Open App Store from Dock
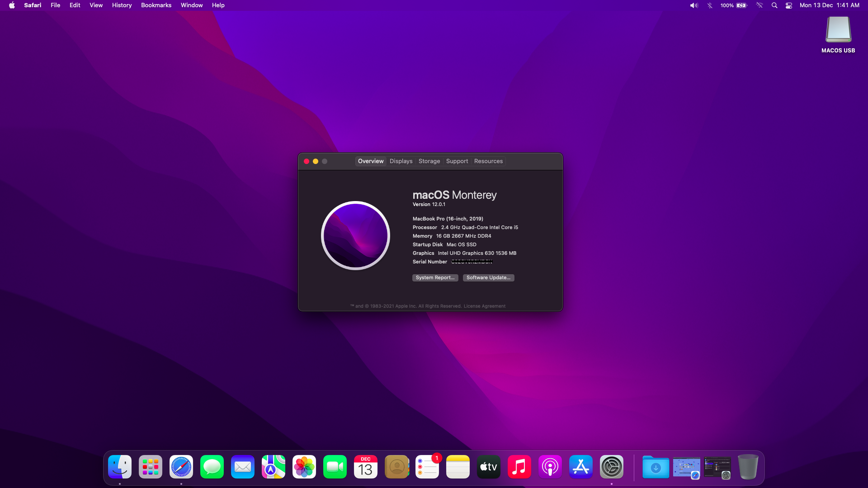 (x=581, y=467)
